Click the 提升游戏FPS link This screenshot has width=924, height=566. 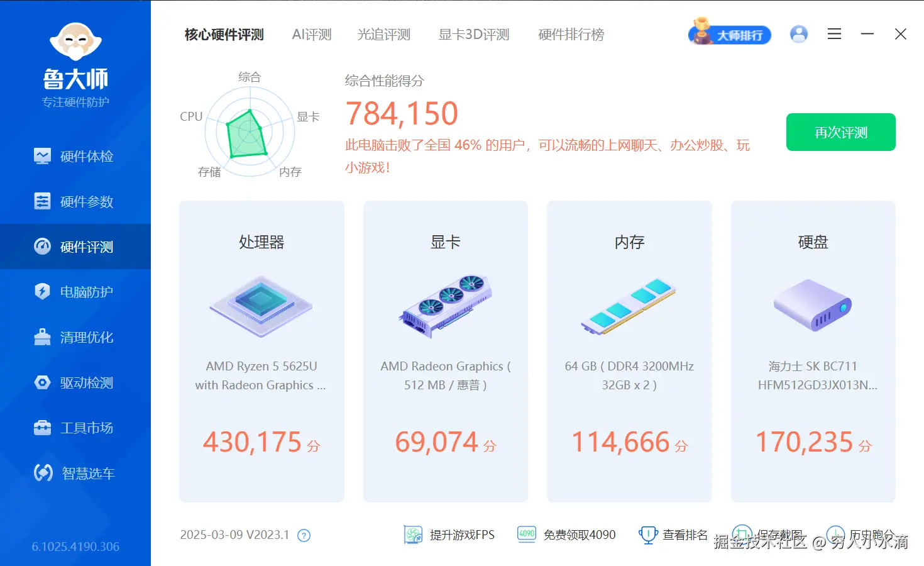click(462, 535)
